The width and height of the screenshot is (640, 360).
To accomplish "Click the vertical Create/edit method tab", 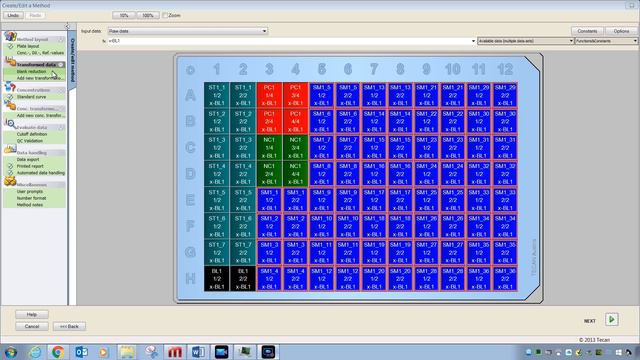I will (73, 60).
